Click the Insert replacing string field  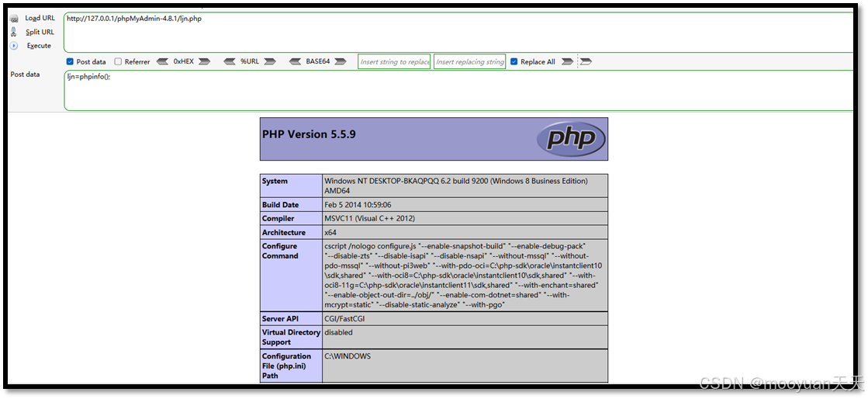[469, 61]
